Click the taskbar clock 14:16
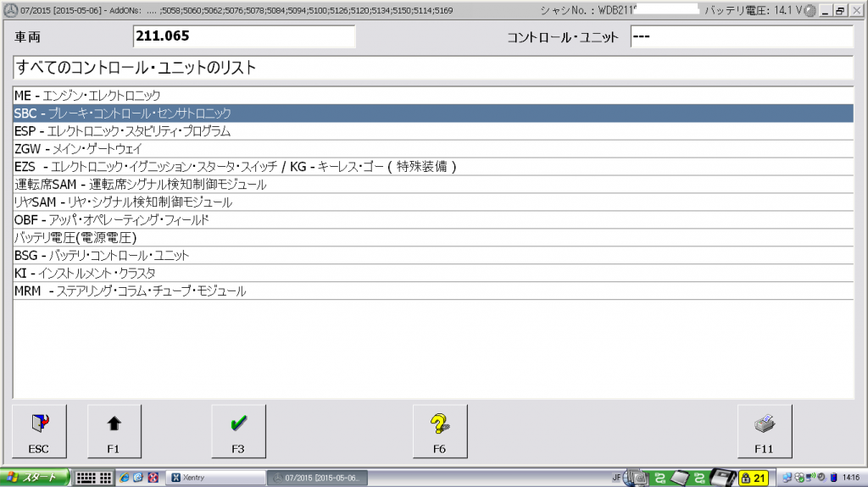868x487 pixels. 851,477
